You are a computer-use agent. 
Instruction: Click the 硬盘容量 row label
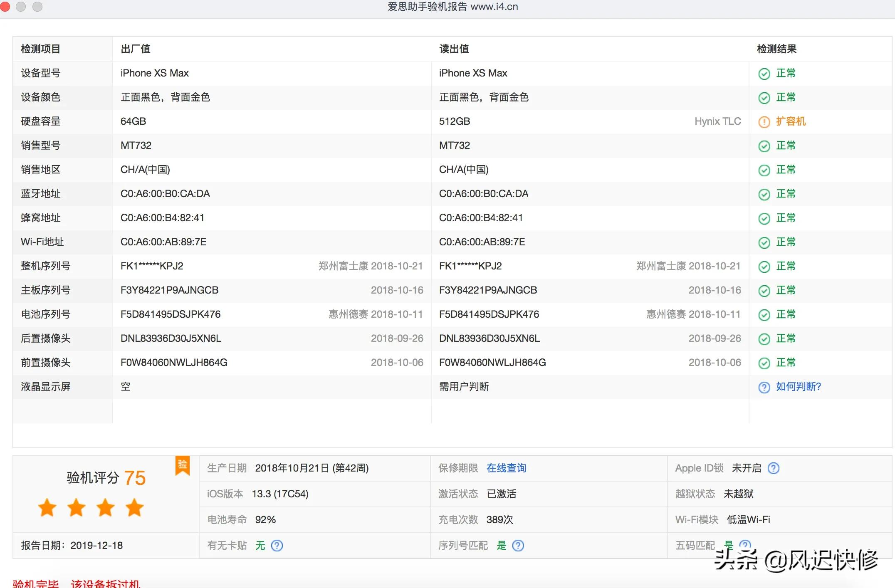pyautogui.click(x=40, y=121)
